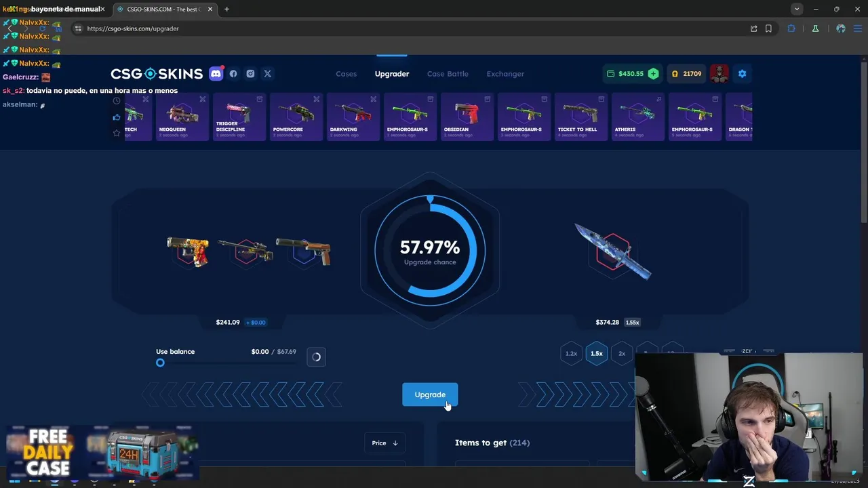Open the TRIGGER DISCIPLINE drop card
868x488 pixels.
(x=239, y=117)
